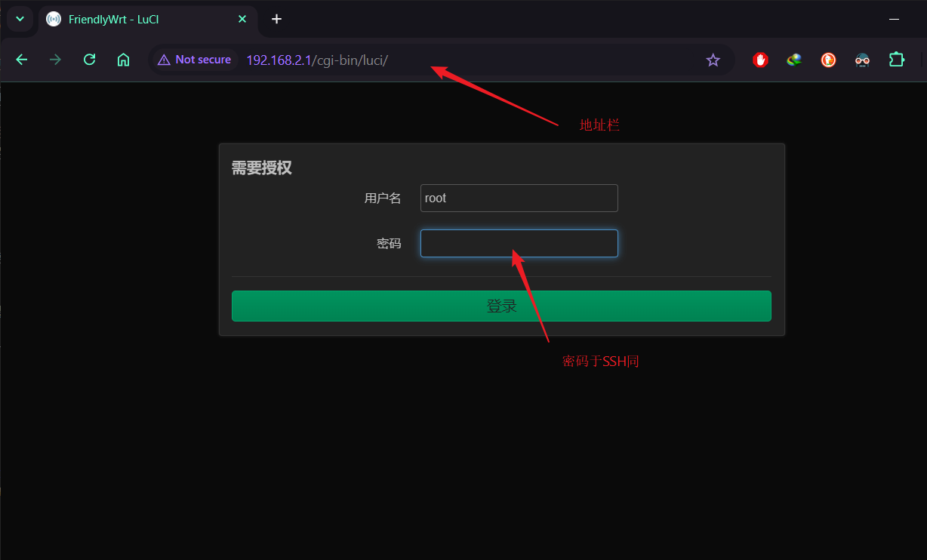Bookmark this page with the star icon
This screenshot has width=927, height=560.
(713, 60)
